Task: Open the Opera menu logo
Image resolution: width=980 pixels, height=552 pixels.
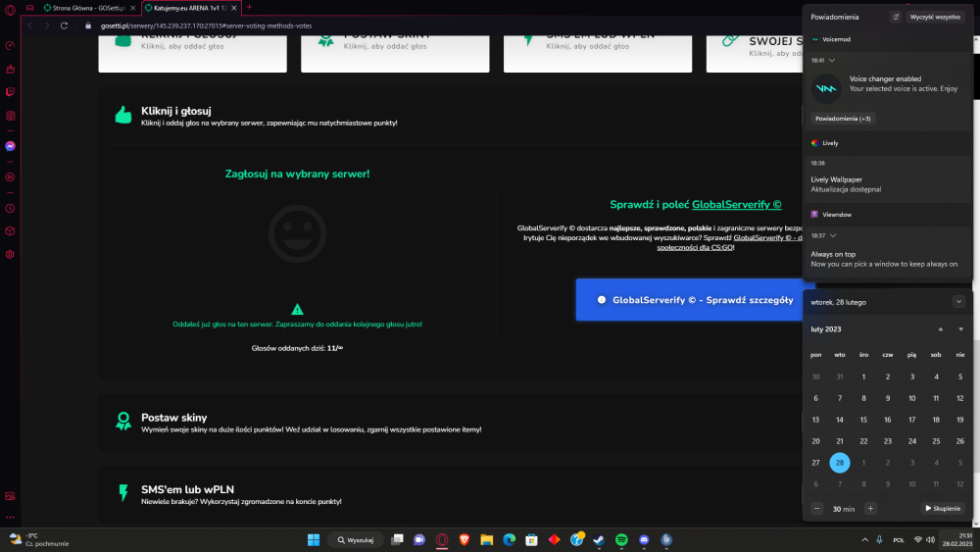Action: click(10, 10)
